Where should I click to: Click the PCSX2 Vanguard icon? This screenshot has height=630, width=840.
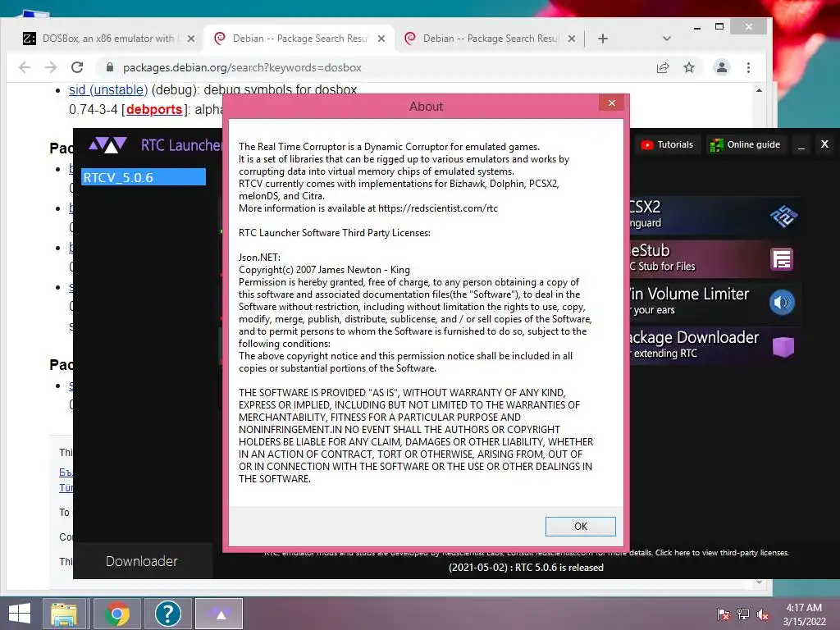click(783, 216)
